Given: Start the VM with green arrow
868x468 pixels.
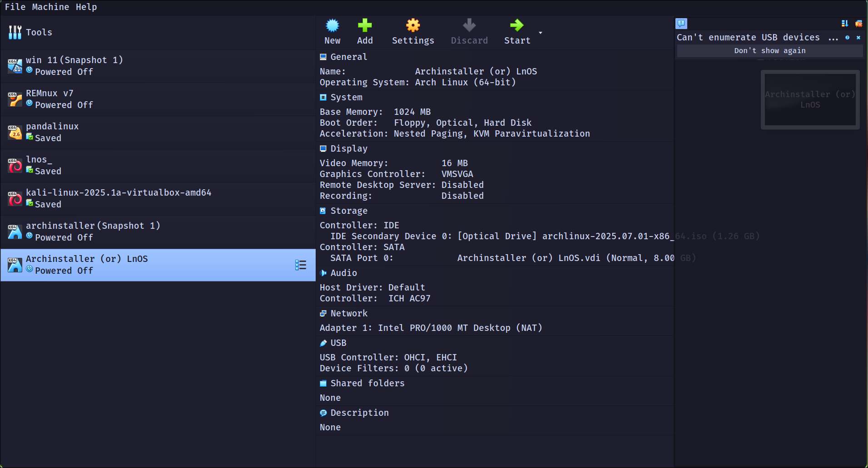Looking at the screenshot, I should pos(517,25).
